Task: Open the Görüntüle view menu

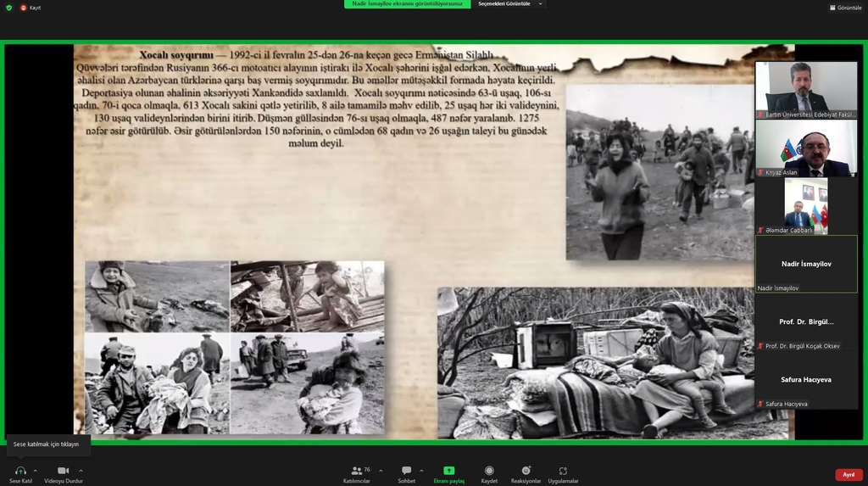Action: pos(845,8)
